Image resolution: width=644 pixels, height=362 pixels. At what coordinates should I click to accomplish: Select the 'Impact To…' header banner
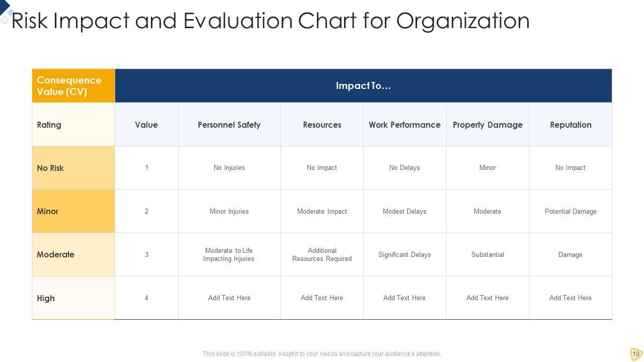pos(363,86)
